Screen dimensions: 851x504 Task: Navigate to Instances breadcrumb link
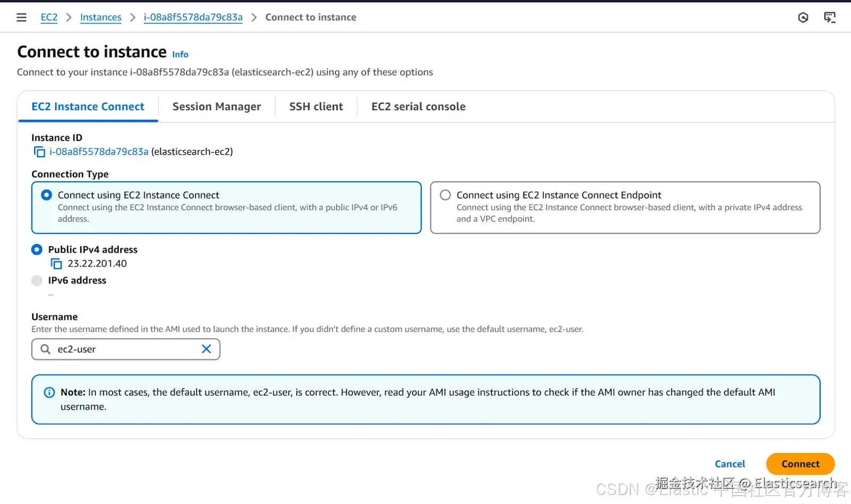click(101, 18)
